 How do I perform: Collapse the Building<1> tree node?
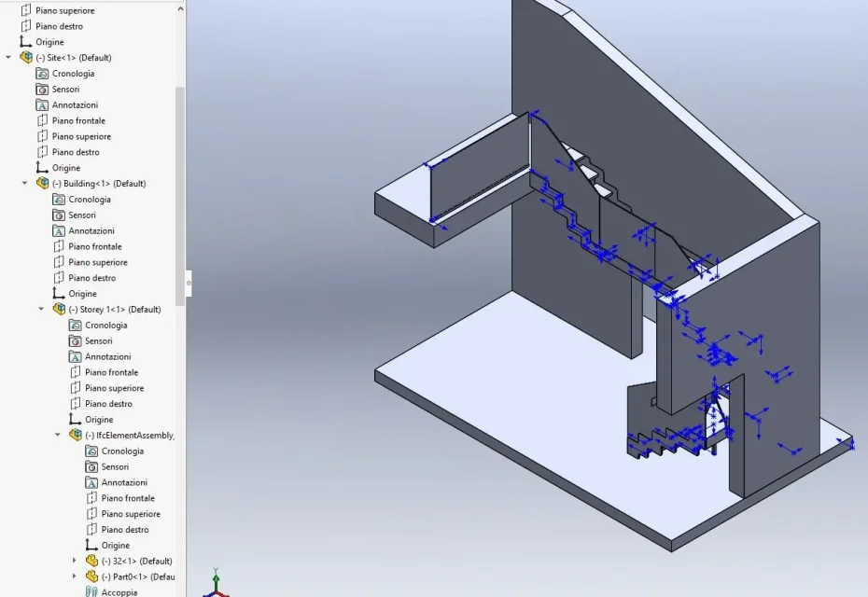25,183
